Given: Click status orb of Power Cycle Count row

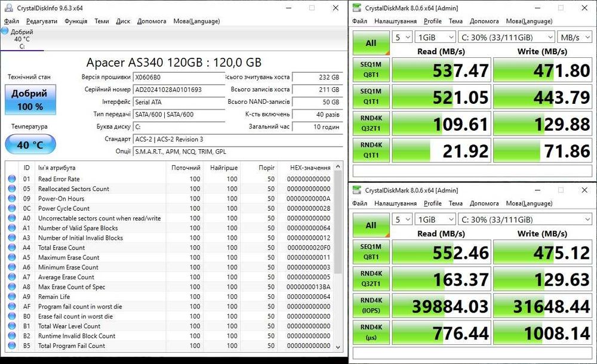Looking at the screenshot, I should tap(12, 208).
